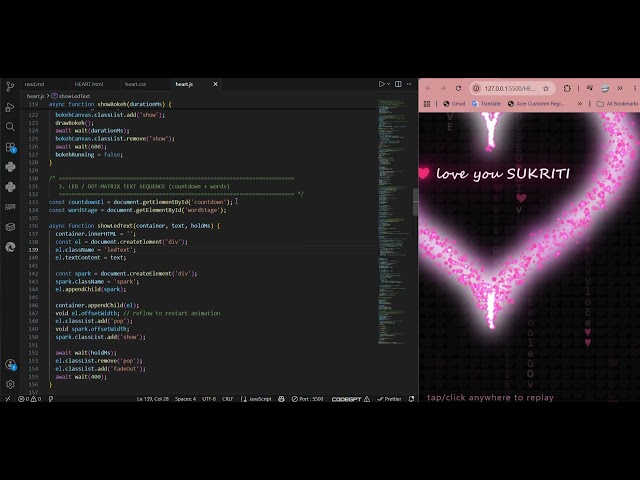Image resolution: width=640 pixels, height=480 pixels.
Task: Click the 'love you SUKRITI' text
Action: [502, 174]
